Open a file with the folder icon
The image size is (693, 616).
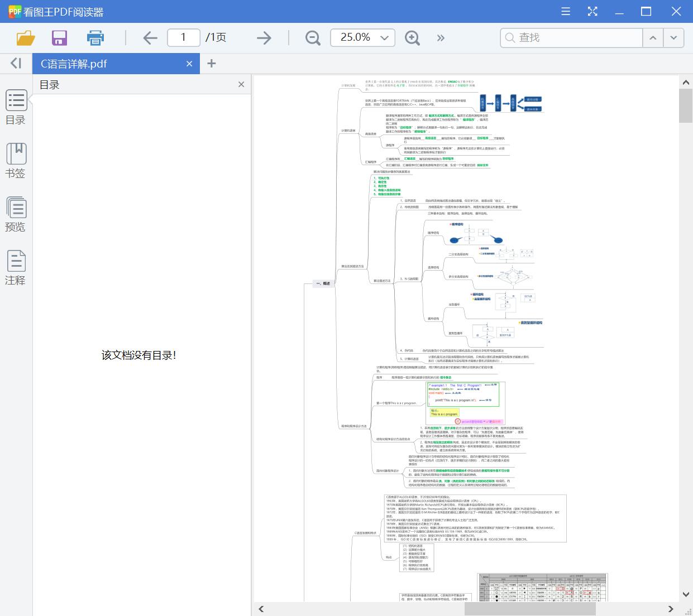pos(26,37)
